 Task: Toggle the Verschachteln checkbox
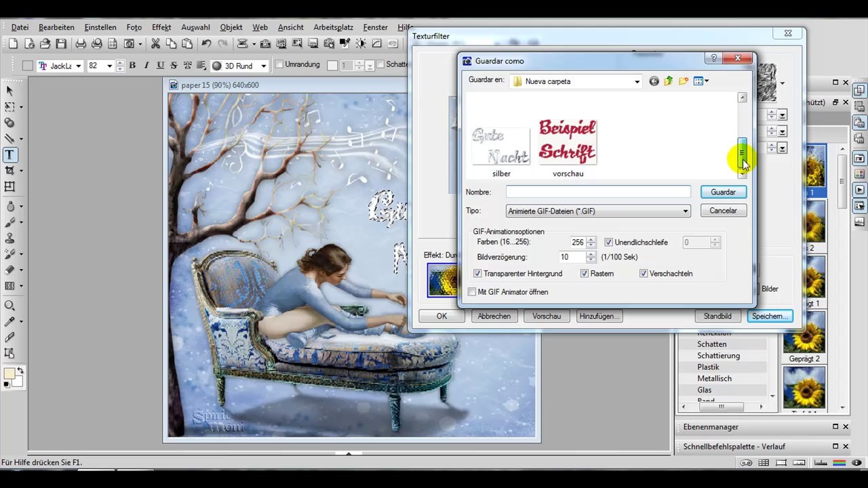tap(644, 274)
